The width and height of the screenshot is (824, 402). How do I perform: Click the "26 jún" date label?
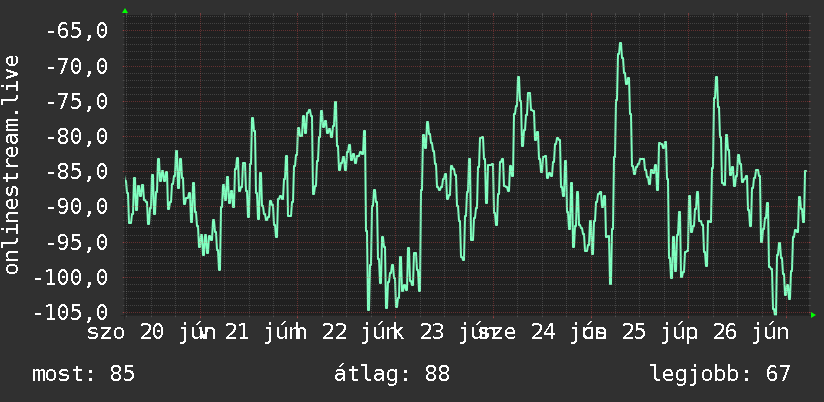[x=750, y=333]
